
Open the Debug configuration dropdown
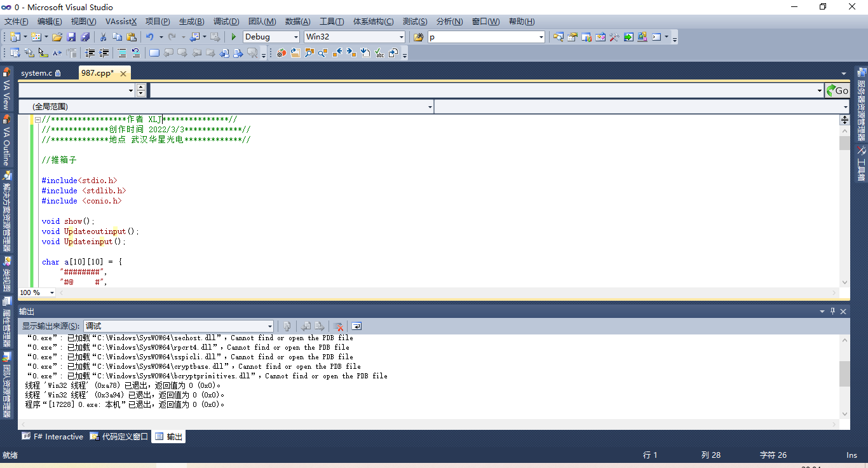[x=295, y=37]
